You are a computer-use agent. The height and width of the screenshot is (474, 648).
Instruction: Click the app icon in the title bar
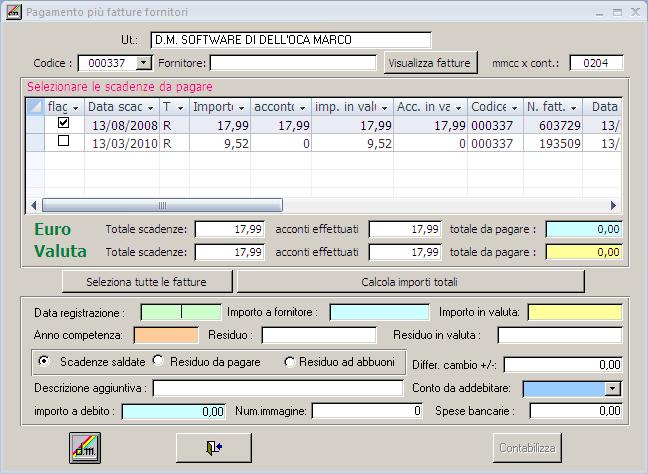(x=13, y=12)
